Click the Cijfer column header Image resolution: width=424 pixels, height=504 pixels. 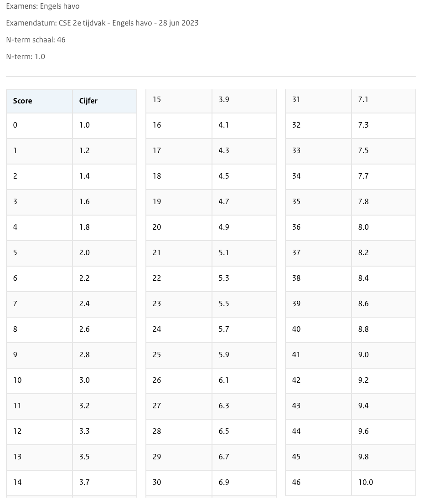pyautogui.click(x=88, y=101)
